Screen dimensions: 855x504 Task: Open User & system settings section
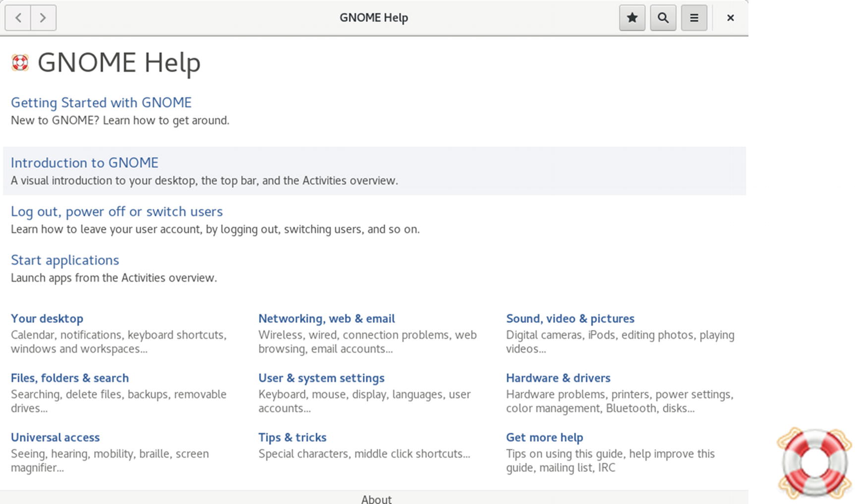(321, 378)
